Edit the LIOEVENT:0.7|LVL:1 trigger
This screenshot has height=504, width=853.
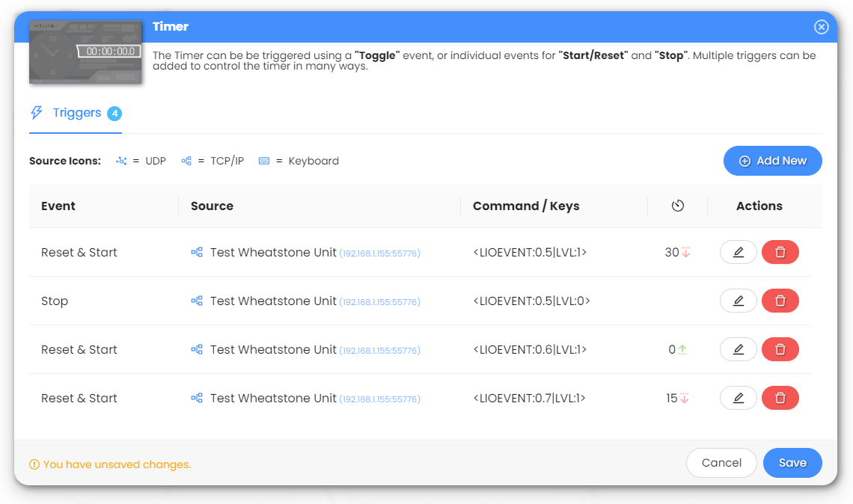click(738, 399)
